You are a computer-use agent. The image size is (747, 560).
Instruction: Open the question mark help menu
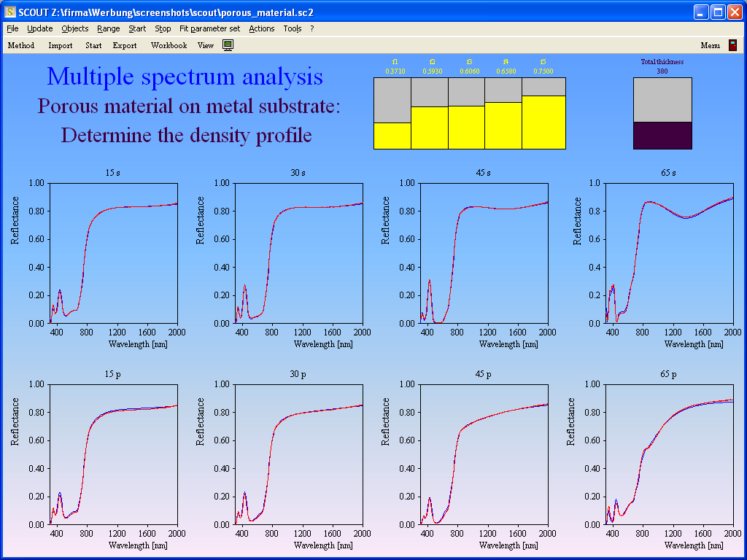pyautogui.click(x=312, y=28)
